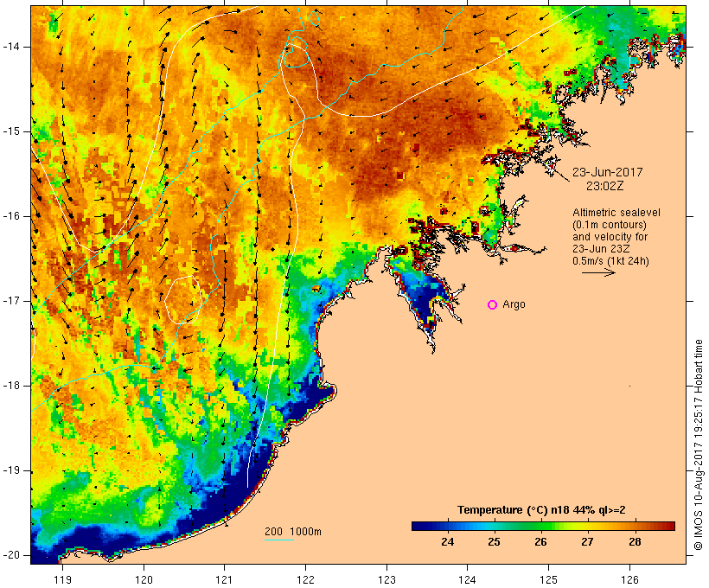The image size is (709, 588).
Task: Click the '200 1000m' depth contour legend text
Action: pos(293,532)
